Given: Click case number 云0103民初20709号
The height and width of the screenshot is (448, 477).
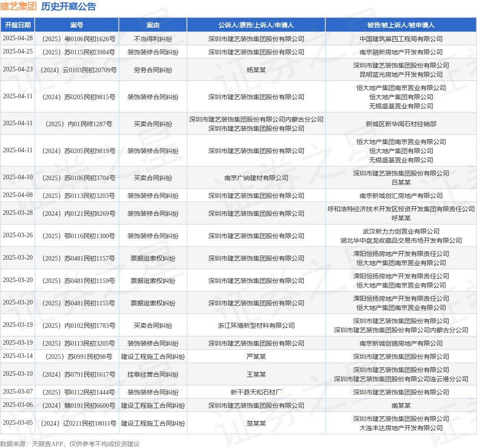Looking at the screenshot, I should pyautogui.click(x=79, y=70).
